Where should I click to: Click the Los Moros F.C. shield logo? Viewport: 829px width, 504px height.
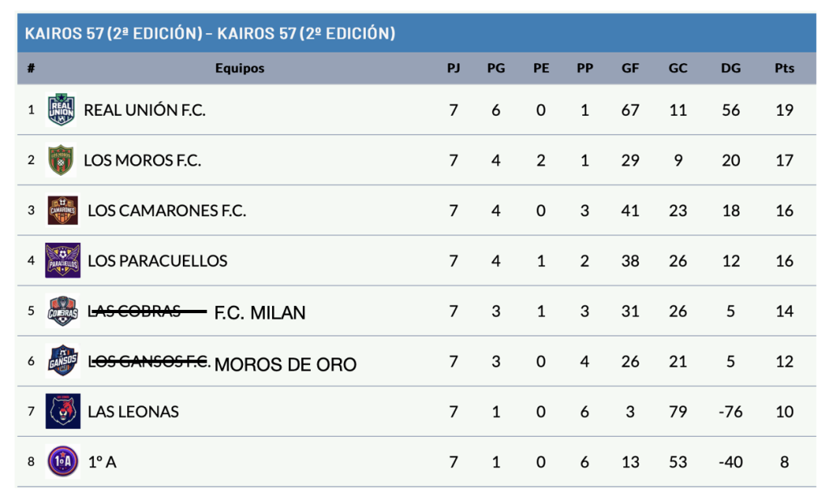point(62,160)
